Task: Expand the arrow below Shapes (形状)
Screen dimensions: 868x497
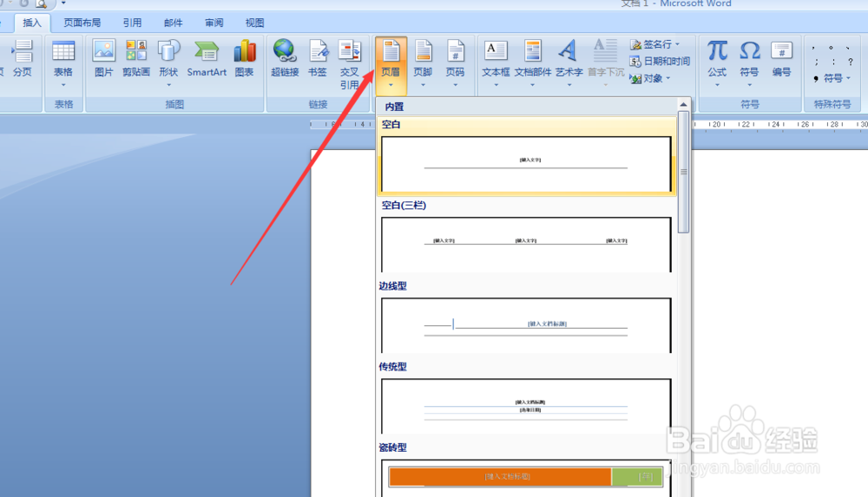Action: 168,85
